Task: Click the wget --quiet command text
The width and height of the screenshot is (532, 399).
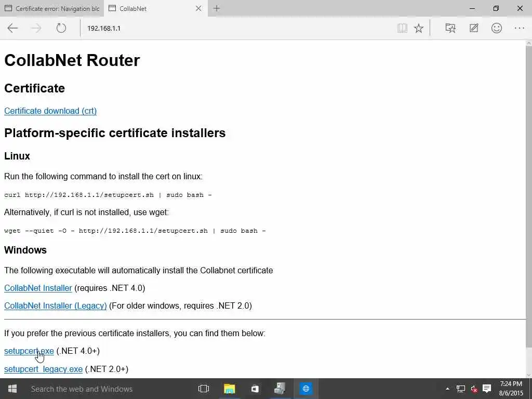Action: point(135,231)
